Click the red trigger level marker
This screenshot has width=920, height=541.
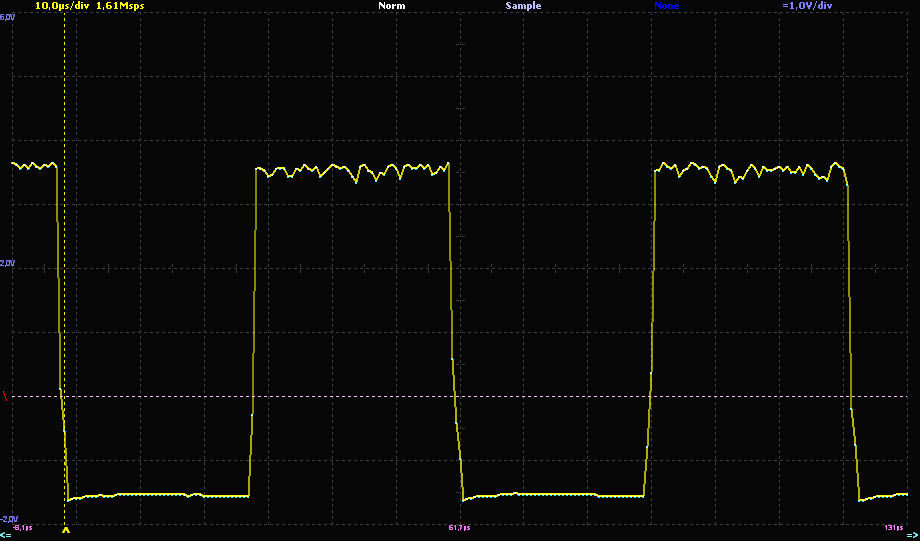coord(5,397)
